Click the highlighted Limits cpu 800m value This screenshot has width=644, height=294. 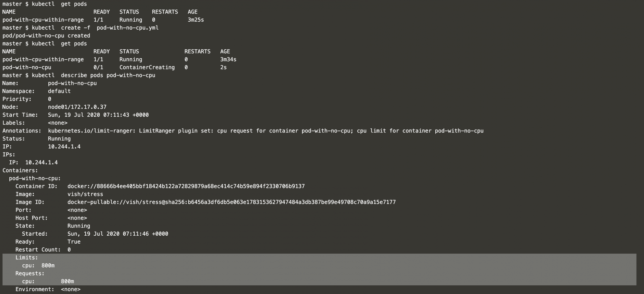click(48, 266)
